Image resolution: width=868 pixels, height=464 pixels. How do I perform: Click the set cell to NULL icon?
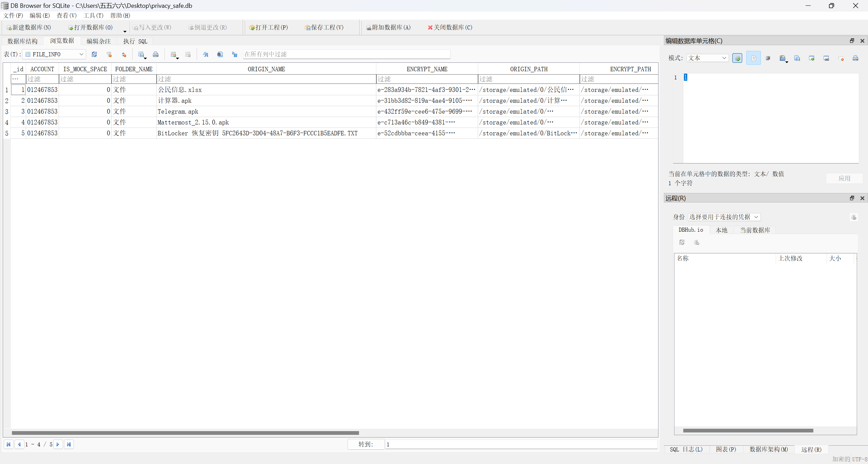841,58
